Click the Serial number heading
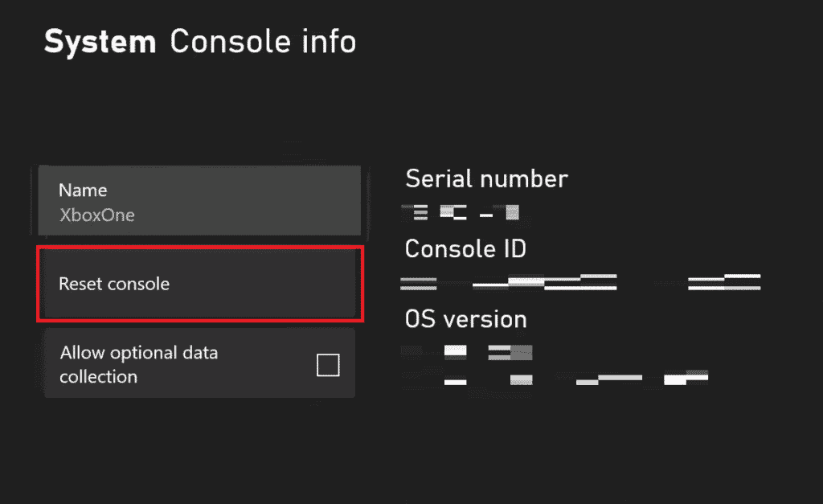 486,178
